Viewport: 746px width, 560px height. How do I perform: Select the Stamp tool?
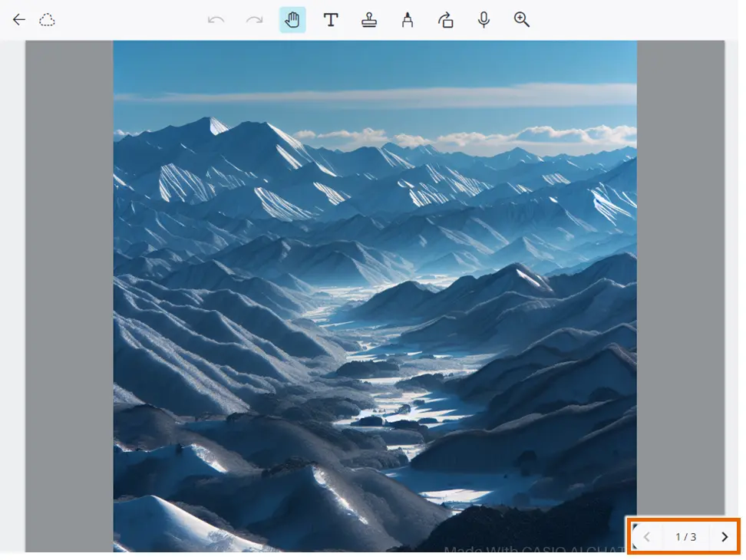369,20
